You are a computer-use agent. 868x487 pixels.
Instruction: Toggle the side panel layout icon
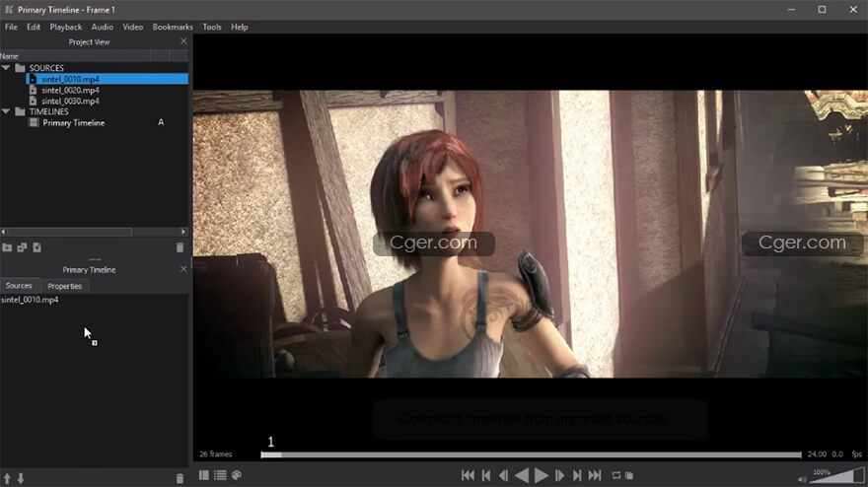pyautogui.click(x=204, y=475)
